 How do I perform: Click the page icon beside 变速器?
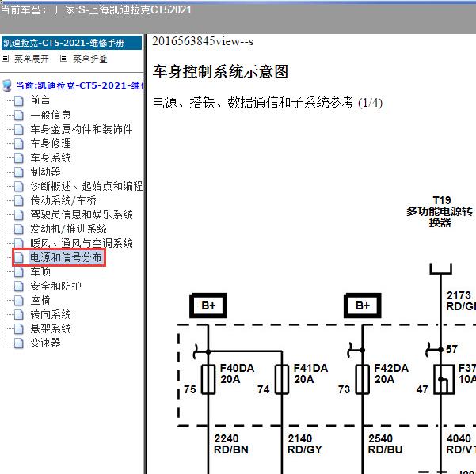[x=18, y=343]
